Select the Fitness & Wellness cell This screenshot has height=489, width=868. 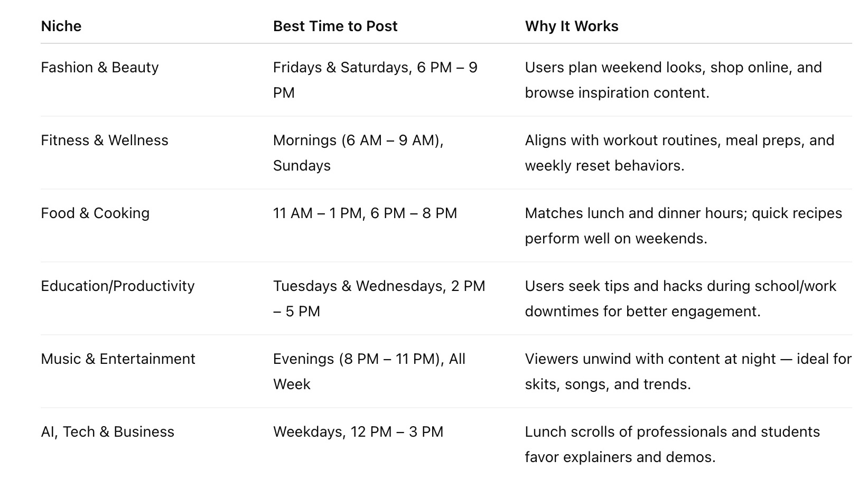[x=104, y=140]
